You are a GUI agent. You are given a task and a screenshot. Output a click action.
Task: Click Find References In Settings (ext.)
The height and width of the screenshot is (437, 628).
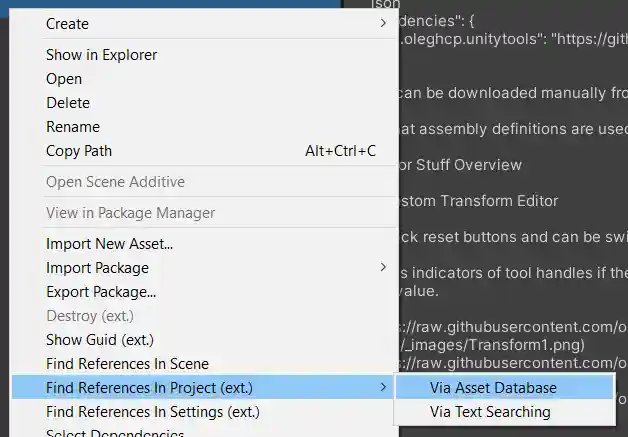click(152, 411)
